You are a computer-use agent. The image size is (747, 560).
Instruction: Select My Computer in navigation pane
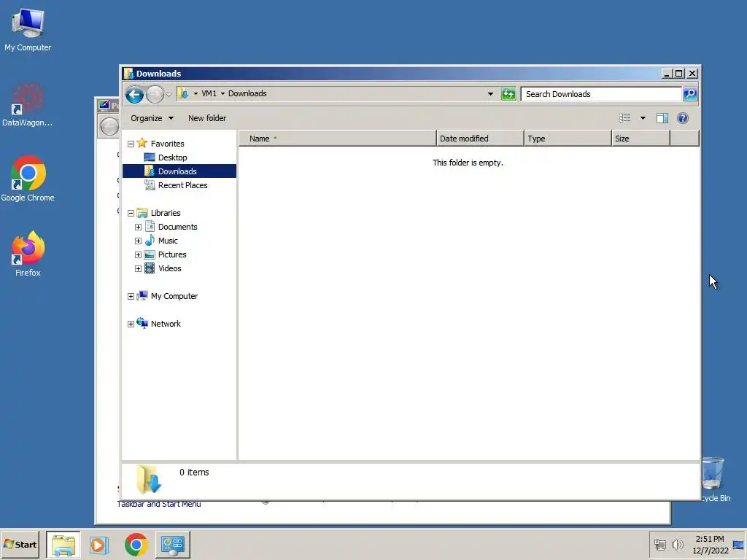pos(174,296)
